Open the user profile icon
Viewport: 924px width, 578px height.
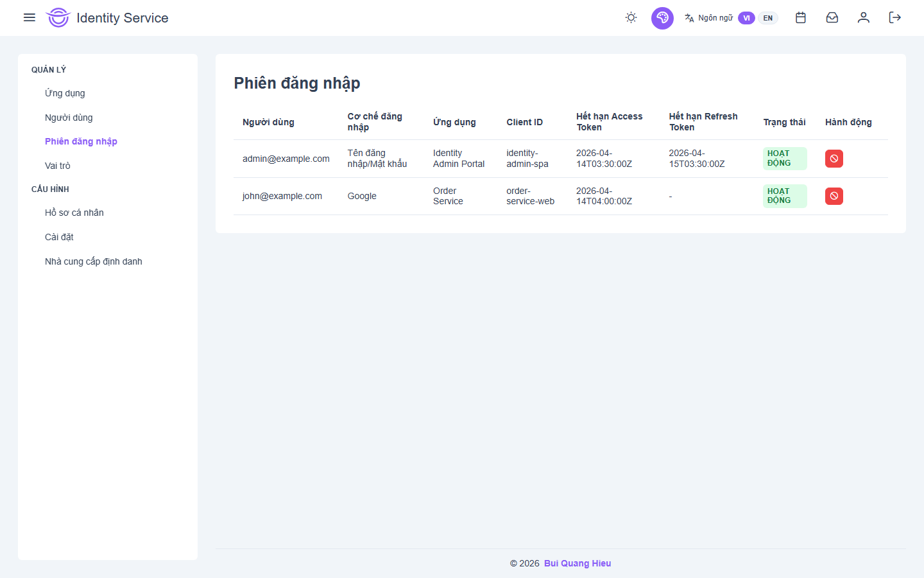coord(863,17)
